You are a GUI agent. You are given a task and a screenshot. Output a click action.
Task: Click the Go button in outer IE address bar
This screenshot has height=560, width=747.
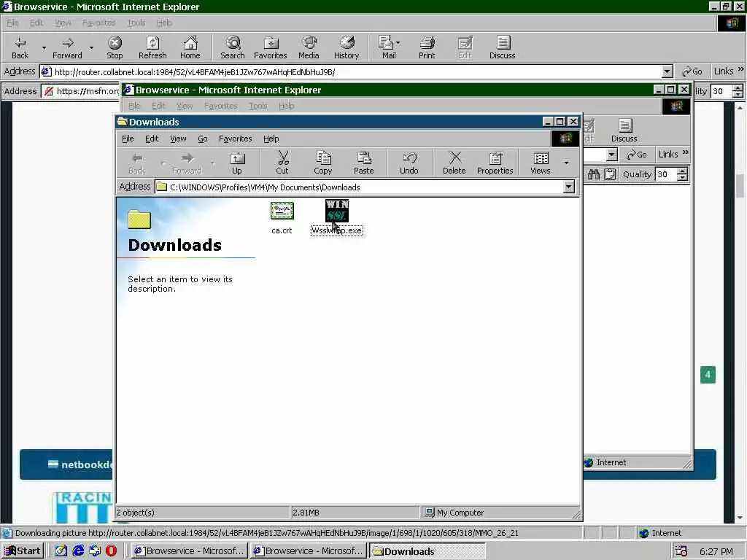(692, 71)
